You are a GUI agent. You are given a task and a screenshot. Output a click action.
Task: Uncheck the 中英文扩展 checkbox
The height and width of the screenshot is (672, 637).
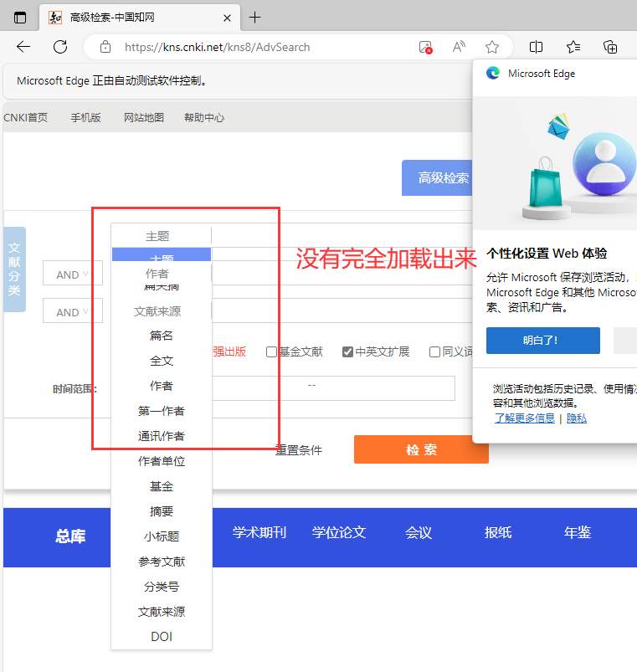point(347,352)
